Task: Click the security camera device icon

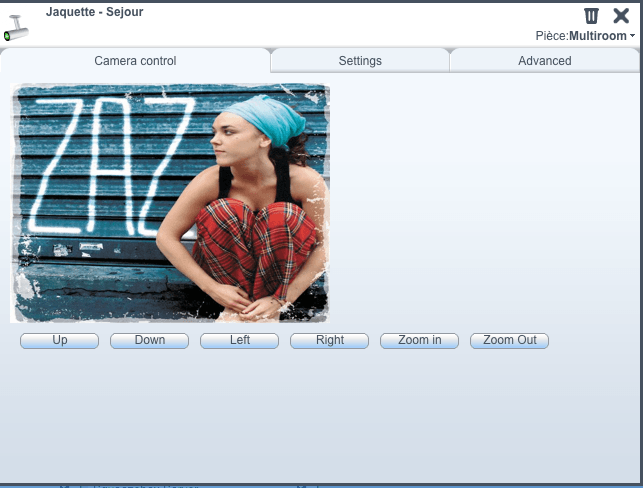Action: [16, 28]
